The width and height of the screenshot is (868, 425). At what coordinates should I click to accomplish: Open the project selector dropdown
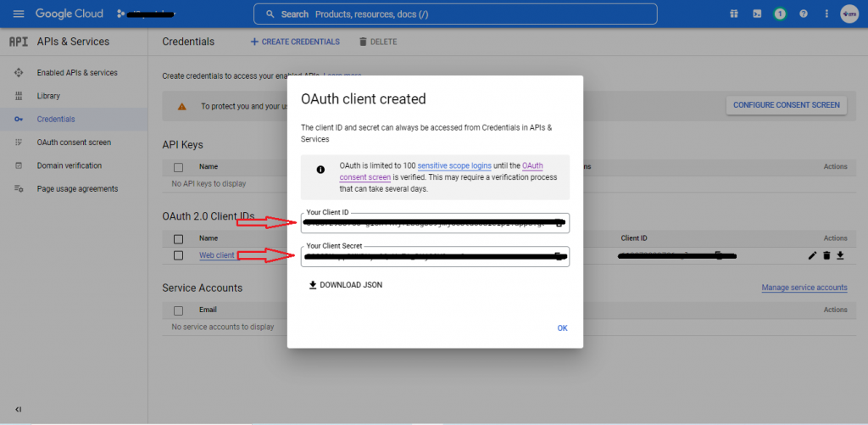[146, 14]
